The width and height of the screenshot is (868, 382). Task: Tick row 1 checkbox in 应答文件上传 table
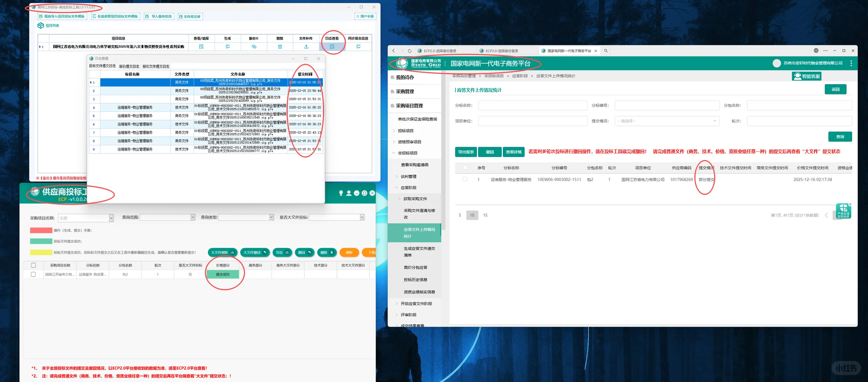click(x=465, y=179)
